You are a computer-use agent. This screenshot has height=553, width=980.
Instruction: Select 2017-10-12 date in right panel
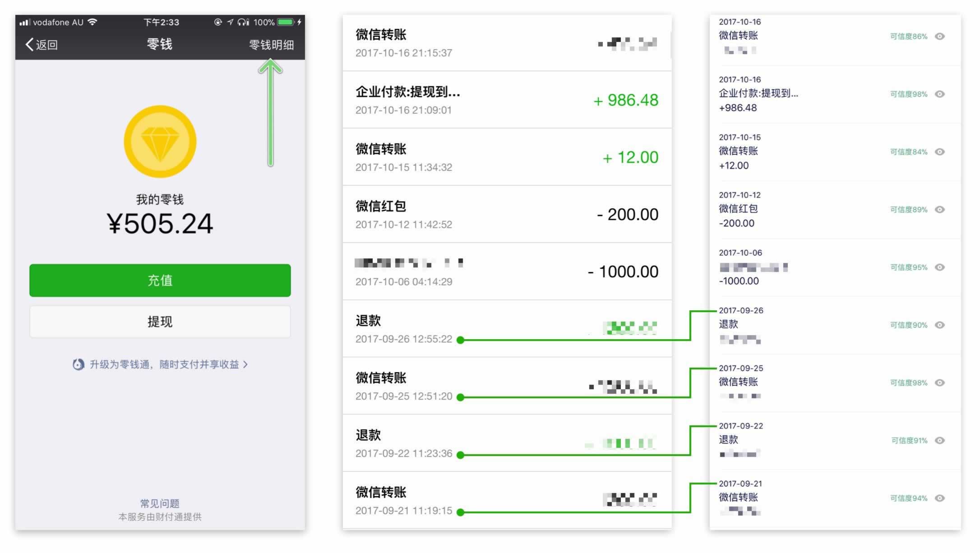click(x=740, y=195)
